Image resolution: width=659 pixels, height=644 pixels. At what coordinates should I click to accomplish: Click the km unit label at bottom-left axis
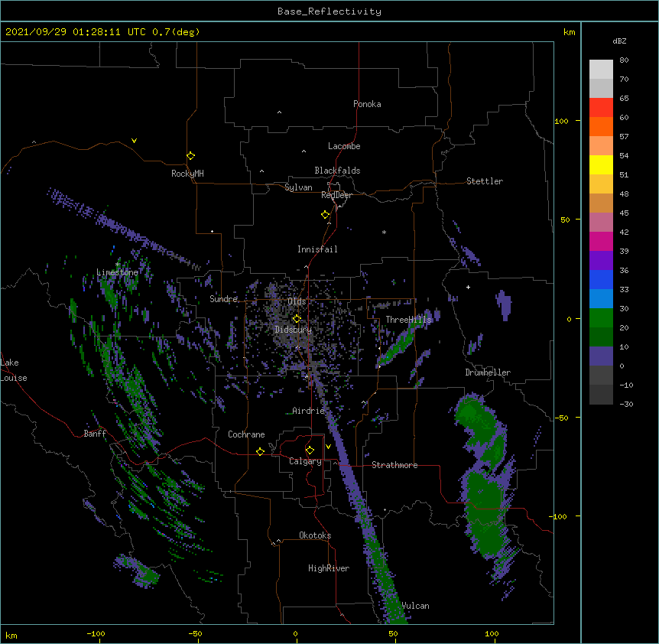(x=11, y=635)
